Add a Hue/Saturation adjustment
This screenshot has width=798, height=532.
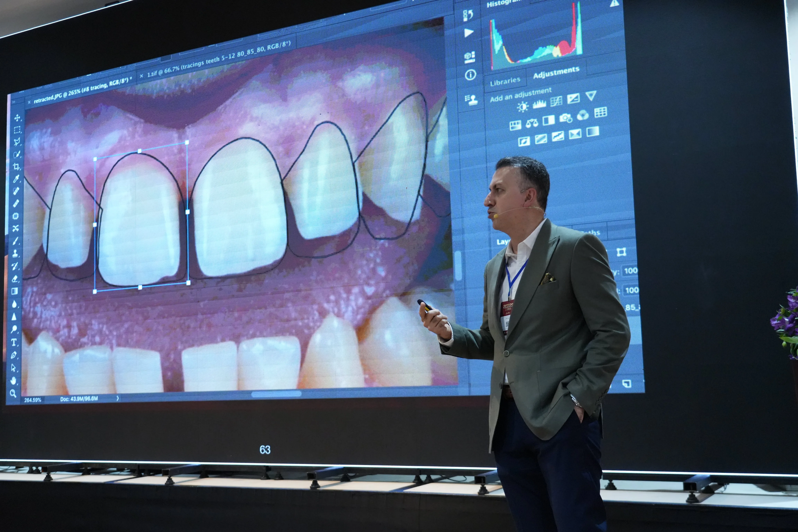pos(515,126)
